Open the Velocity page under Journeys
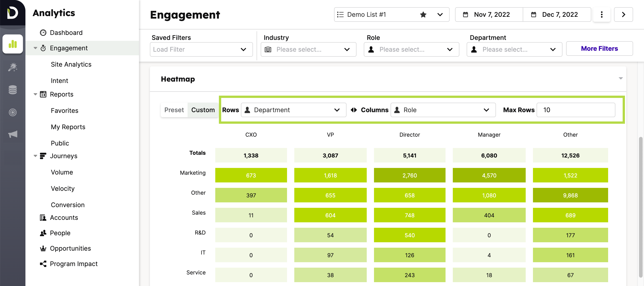This screenshot has width=644, height=286. [x=63, y=188]
